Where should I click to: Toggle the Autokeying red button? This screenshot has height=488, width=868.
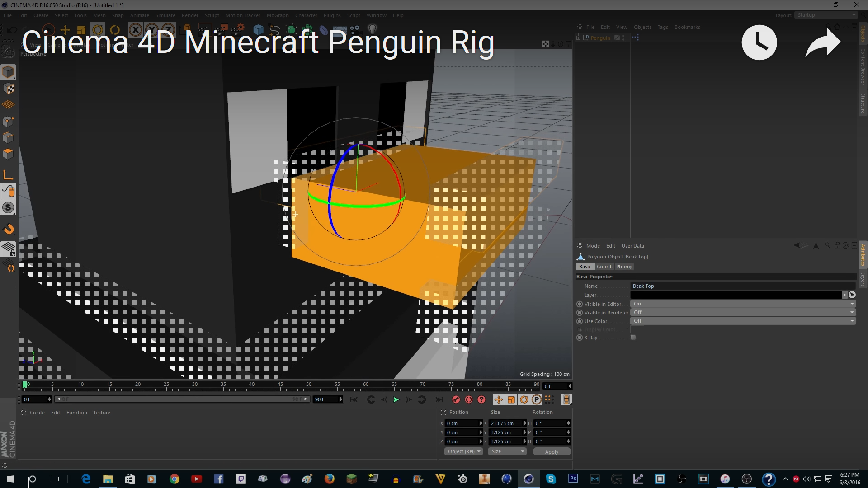pyautogui.click(x=469, y=399)
